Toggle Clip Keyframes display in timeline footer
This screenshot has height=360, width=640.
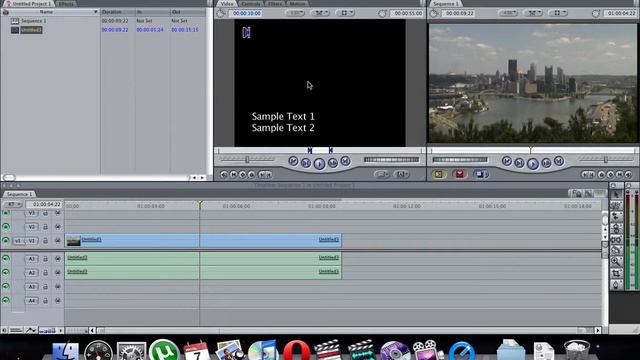pos(16,330)
